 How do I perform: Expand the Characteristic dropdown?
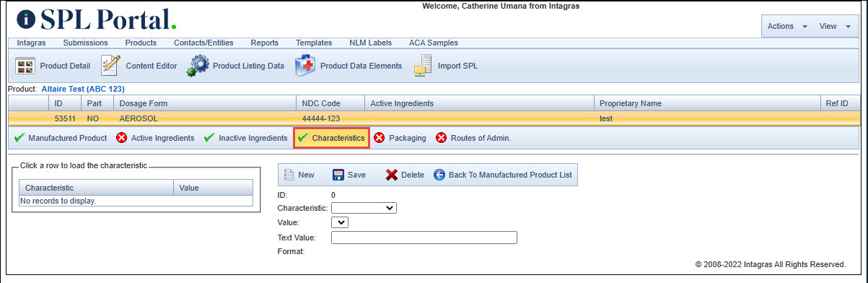point(364,208)
